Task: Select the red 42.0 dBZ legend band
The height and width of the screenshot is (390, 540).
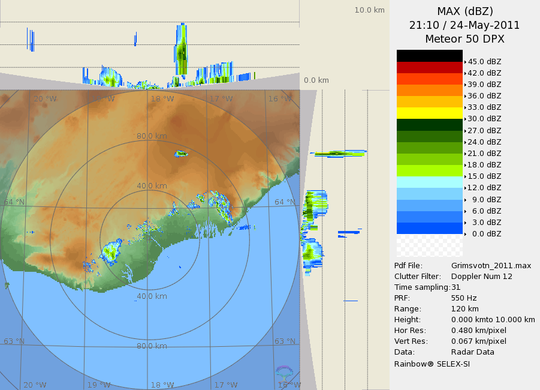Action: tap(429, 67)
